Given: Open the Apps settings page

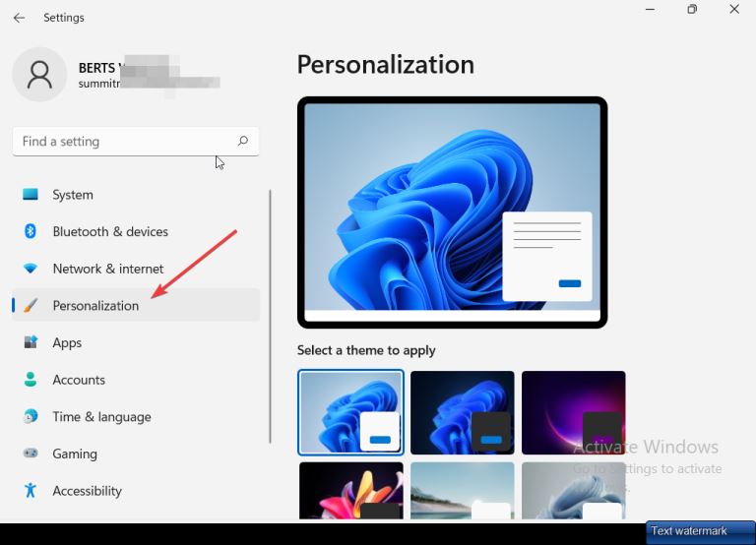Looking at the screenshot, I should coord(136,342).
